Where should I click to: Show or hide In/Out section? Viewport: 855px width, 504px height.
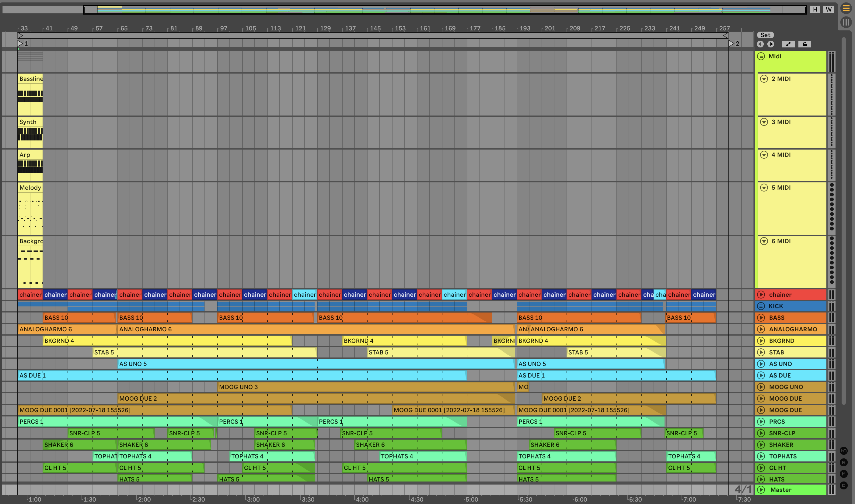coord(844,451)
